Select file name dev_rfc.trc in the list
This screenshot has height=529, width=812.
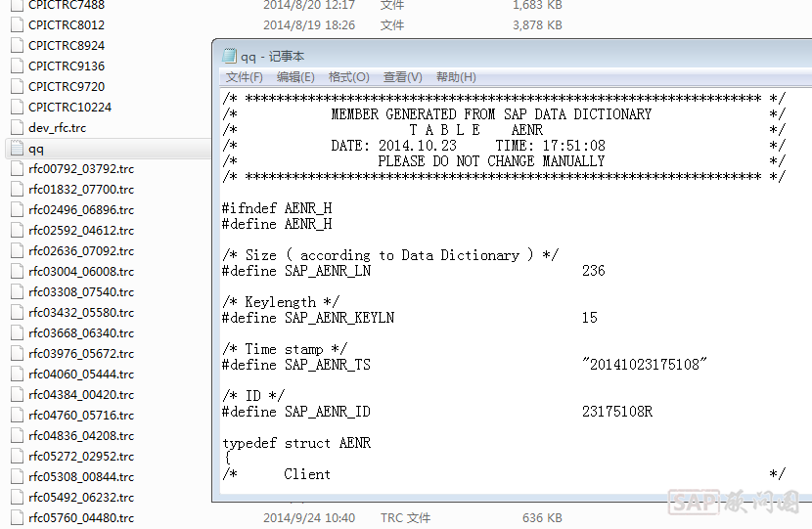click(x=57, y=127)
